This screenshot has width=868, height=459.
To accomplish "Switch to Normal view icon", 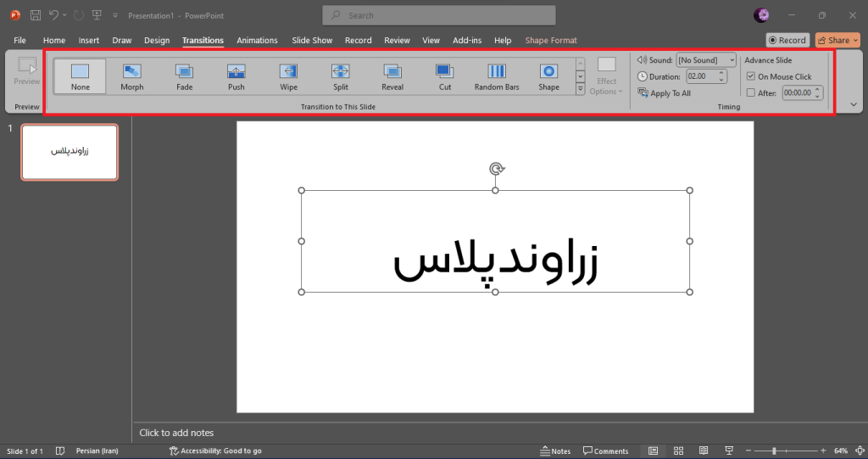I will click(x=654, y=451).
